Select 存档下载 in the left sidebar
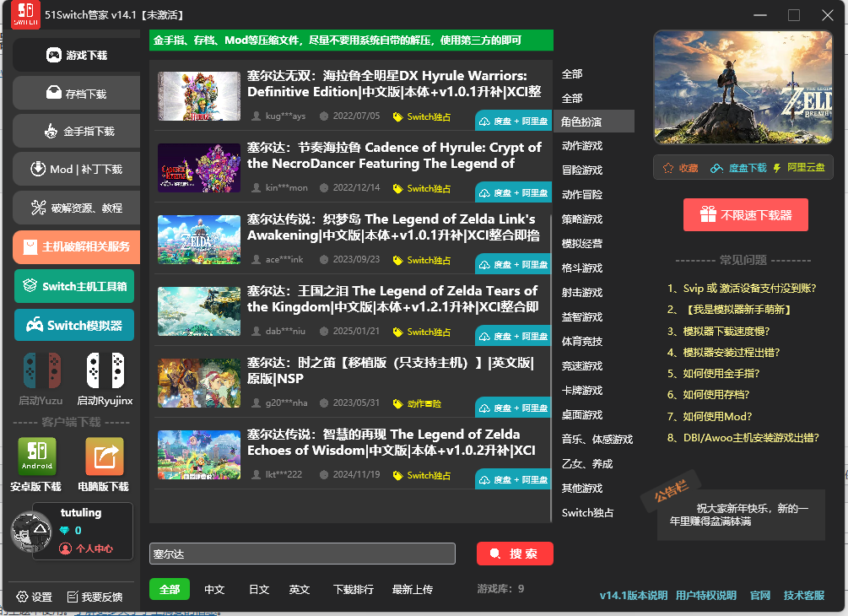The height and width of the screenshot is (616, 848). coord(74,94)
